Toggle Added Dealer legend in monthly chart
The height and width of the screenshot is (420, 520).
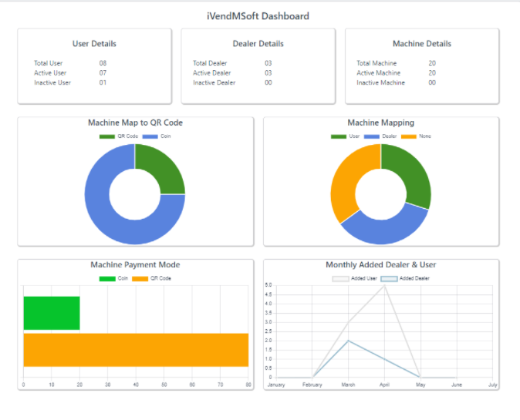pyautogui.click(x=405, y=278)
